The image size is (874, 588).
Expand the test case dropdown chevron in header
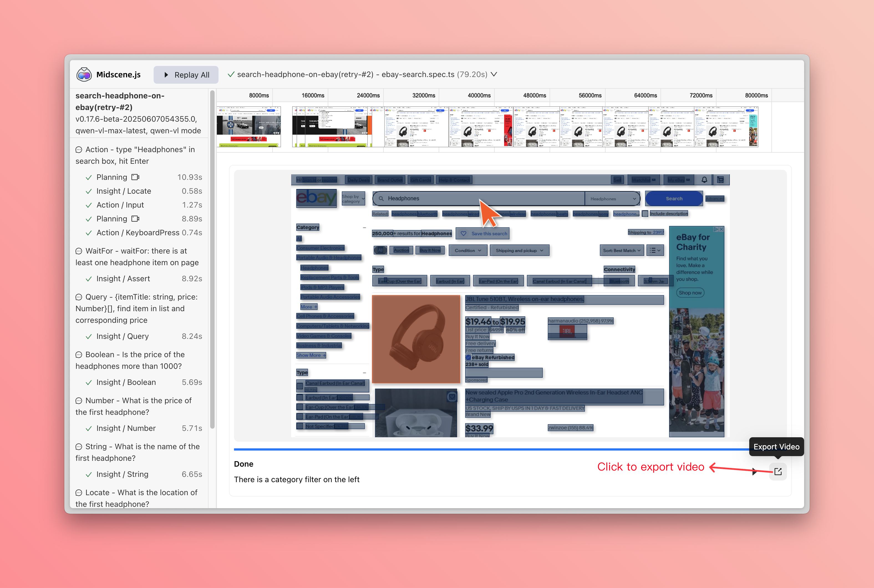[x=494, y=74]
